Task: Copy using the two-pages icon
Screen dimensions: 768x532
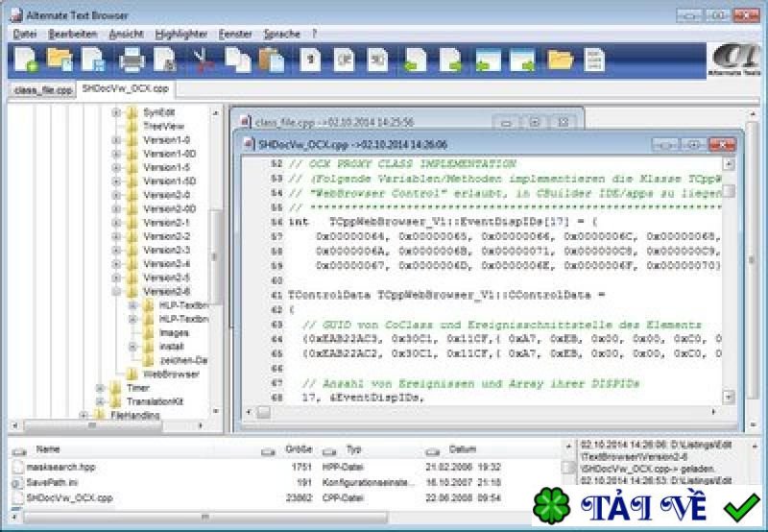Action: [237, 60]
